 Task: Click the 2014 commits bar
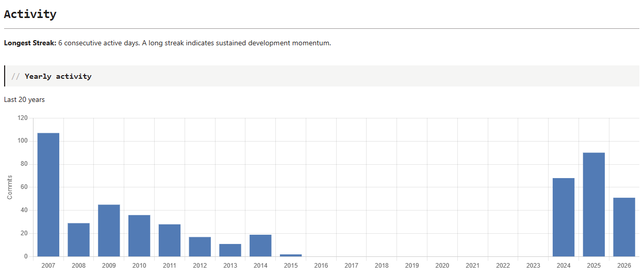260,246
